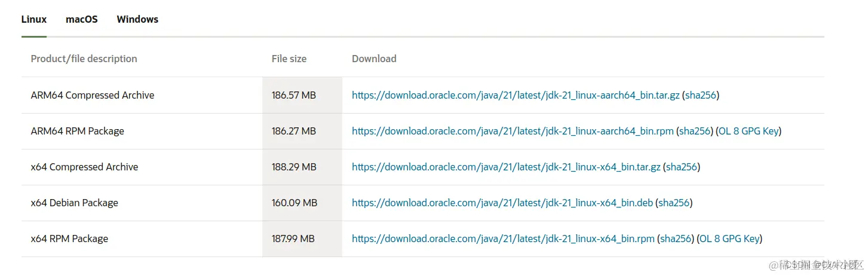Download the x64 RPM Package rpm link
Viewport: 868px width, 275px height.
coord(503,239)
